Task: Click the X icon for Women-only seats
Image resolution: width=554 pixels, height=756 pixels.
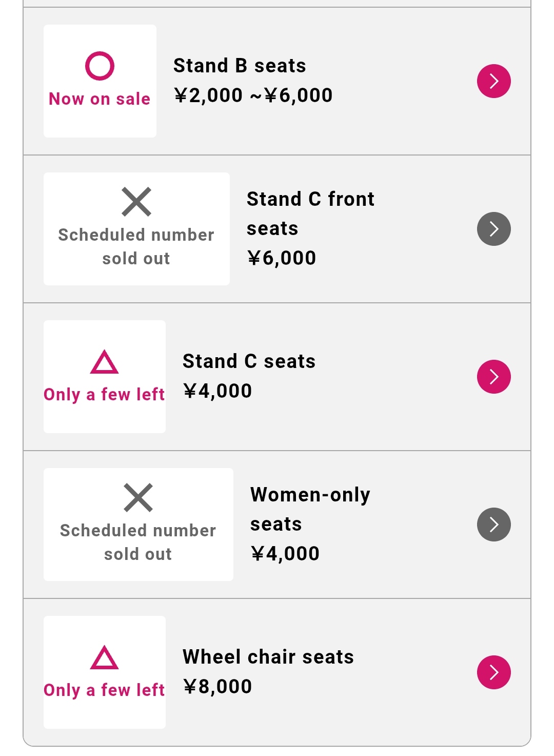Action: (x=138, y=497)
